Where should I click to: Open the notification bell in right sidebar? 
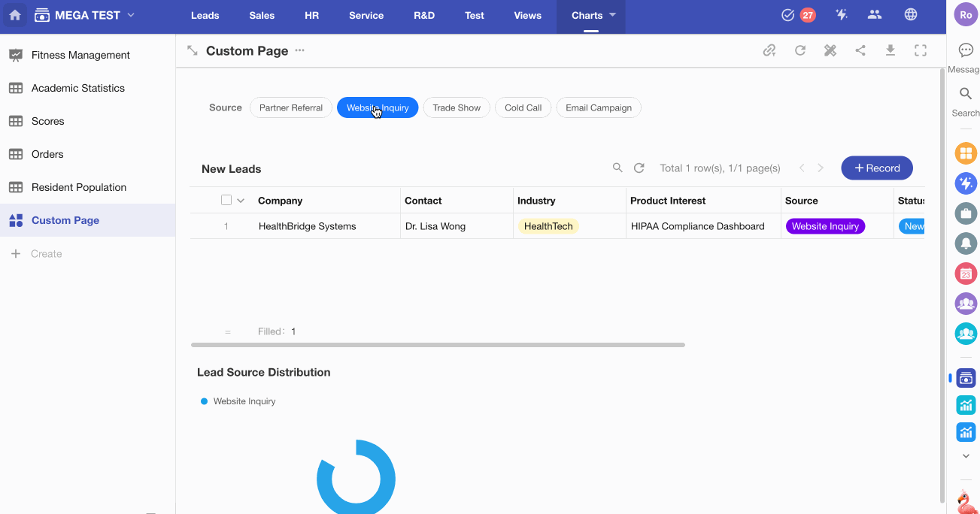[x=966, y=243]
